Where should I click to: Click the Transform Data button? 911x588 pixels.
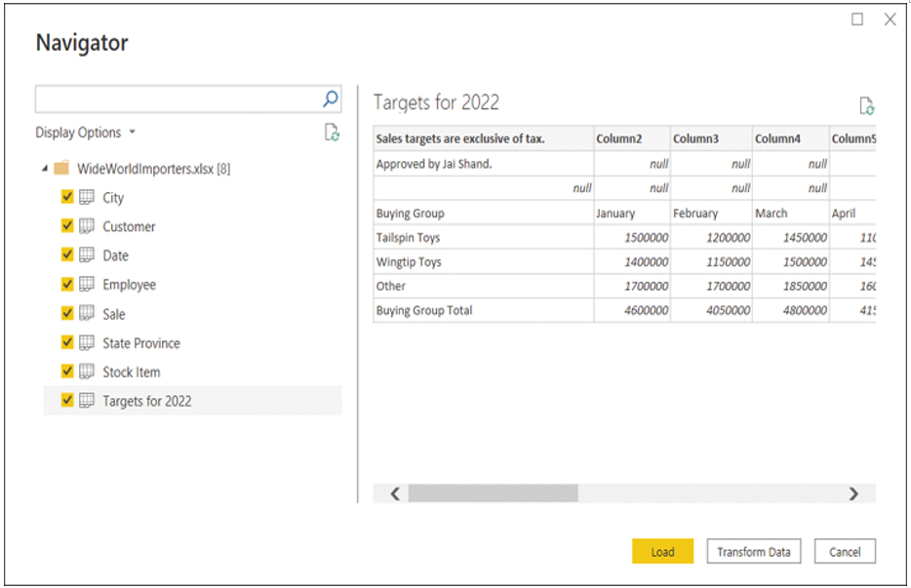754,551
